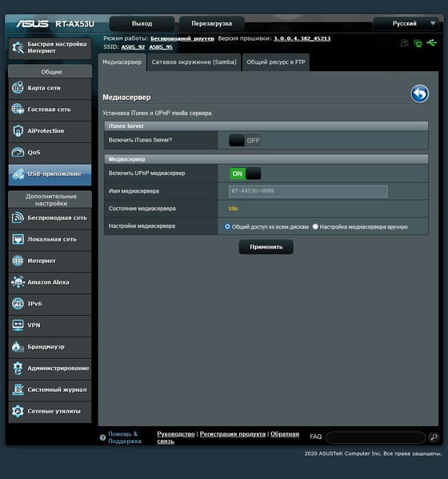Click the Перезагрузка reboot button
The width and height of the screenshot is (448, 479).
coord(212,23)
